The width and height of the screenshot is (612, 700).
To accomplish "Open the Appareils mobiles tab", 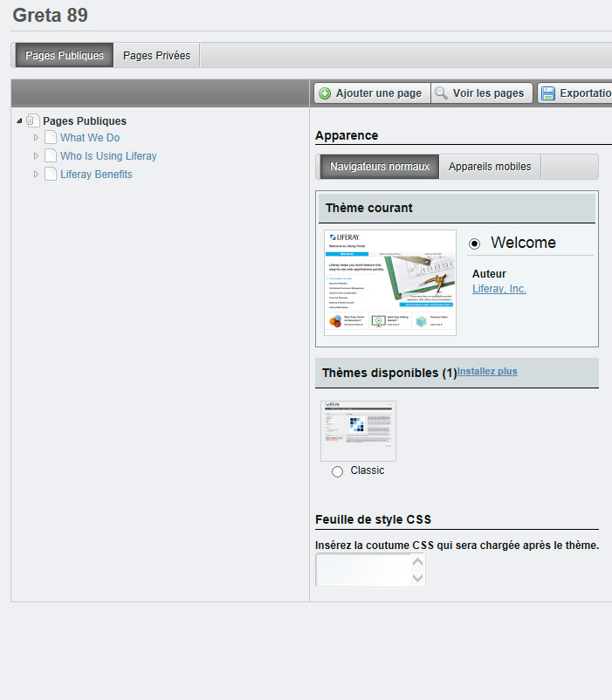I will click(x=490, y=167).
